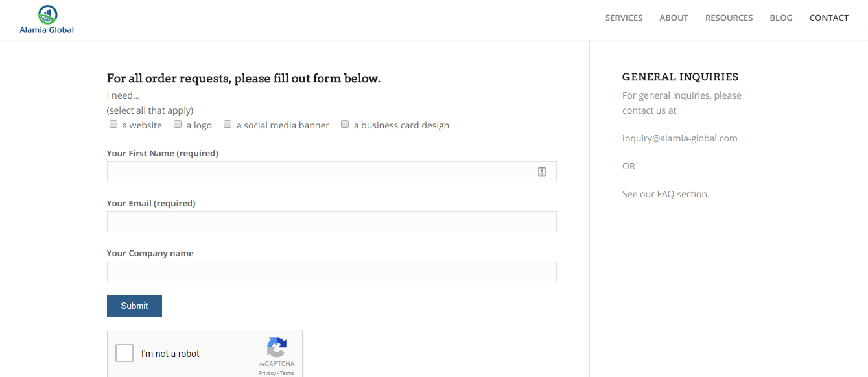Visit the Blog navigation link
The width and height of the screenshot is (868, 377).
(x=781, y=18)
